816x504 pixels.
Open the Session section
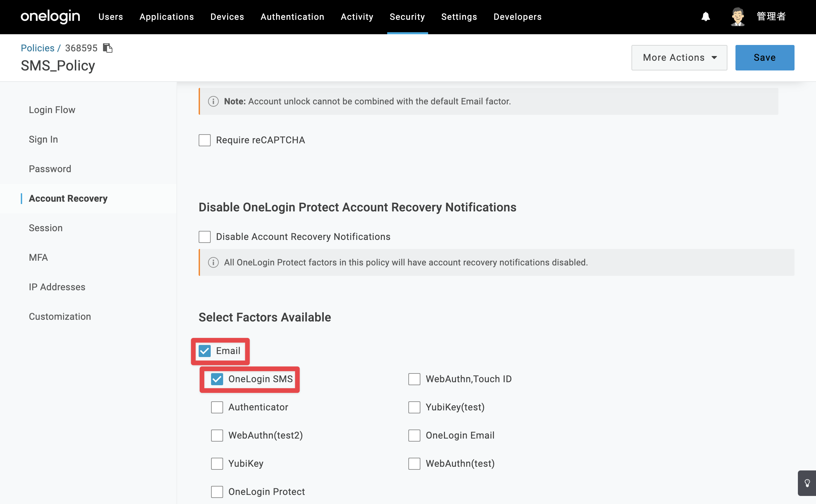[46, 228]
